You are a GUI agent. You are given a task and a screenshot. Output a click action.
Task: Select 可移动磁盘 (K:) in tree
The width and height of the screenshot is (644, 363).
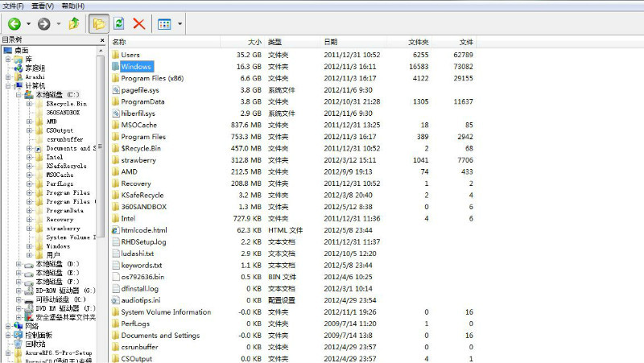tap(61, 299)
